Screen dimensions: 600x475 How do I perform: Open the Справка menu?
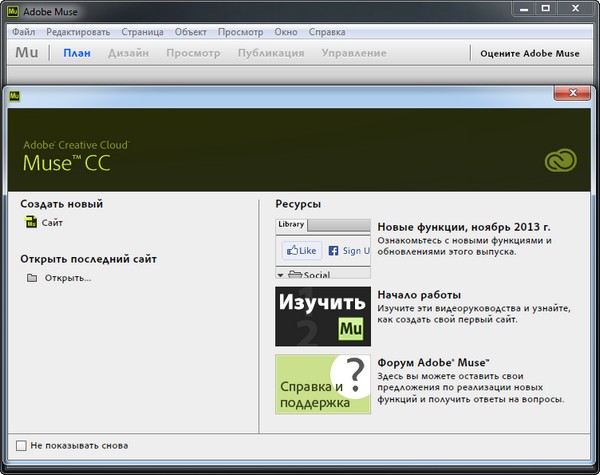point(327,32)
